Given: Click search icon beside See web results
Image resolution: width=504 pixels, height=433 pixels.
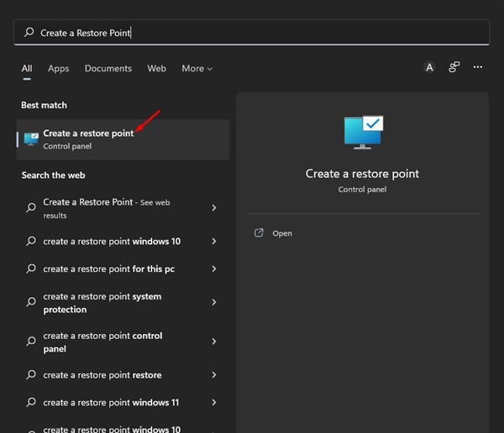Looking at the screenshot, I should pyautogui.click(x=31, y=207).
